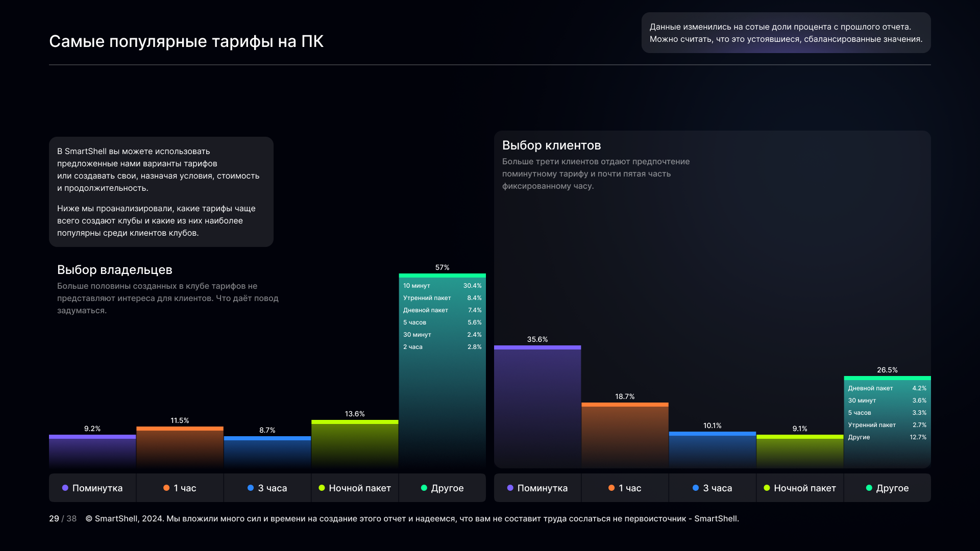
Task: Click the owners' lime Ночной пакет bar
Action: [355, 444]
